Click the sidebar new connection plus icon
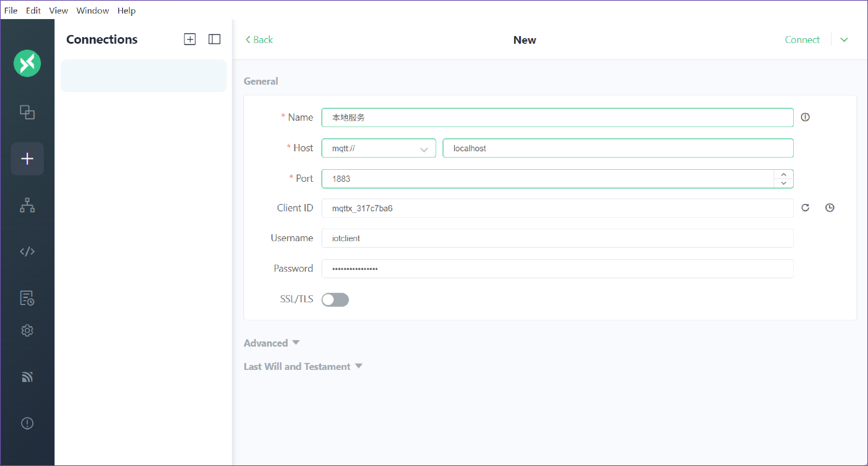Viewport: 868px width, 466px height. click(27, 159)
